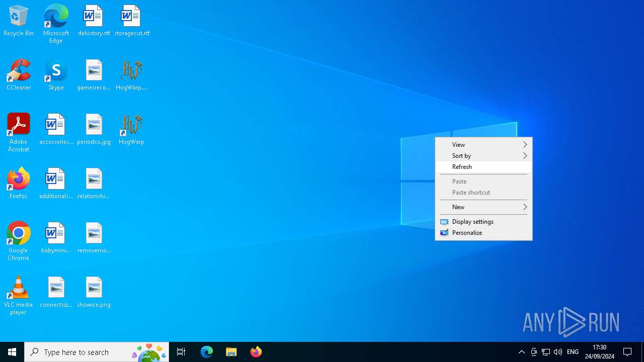Select the showice.png image icon

(94, 293)
